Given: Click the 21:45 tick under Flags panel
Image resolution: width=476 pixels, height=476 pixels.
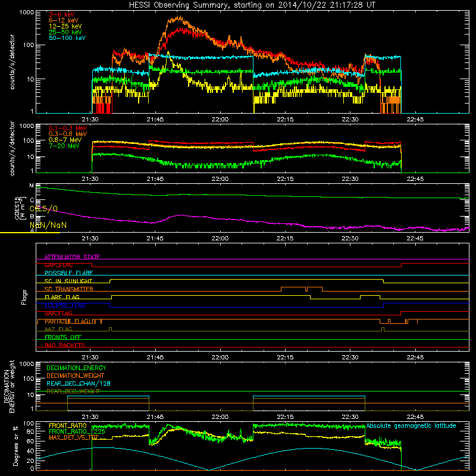Looking at the screenshot, I should [x=155, y=358].
